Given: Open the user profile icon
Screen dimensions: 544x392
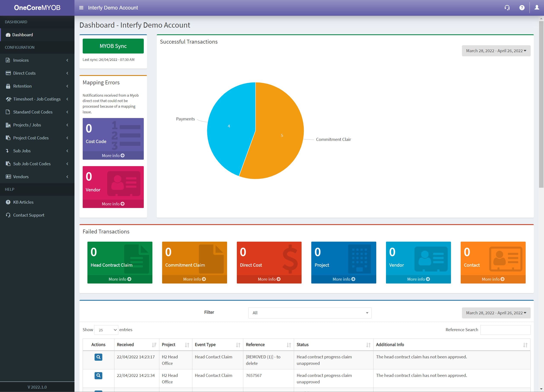Looking at the screenshot, I should pos(537,8).
